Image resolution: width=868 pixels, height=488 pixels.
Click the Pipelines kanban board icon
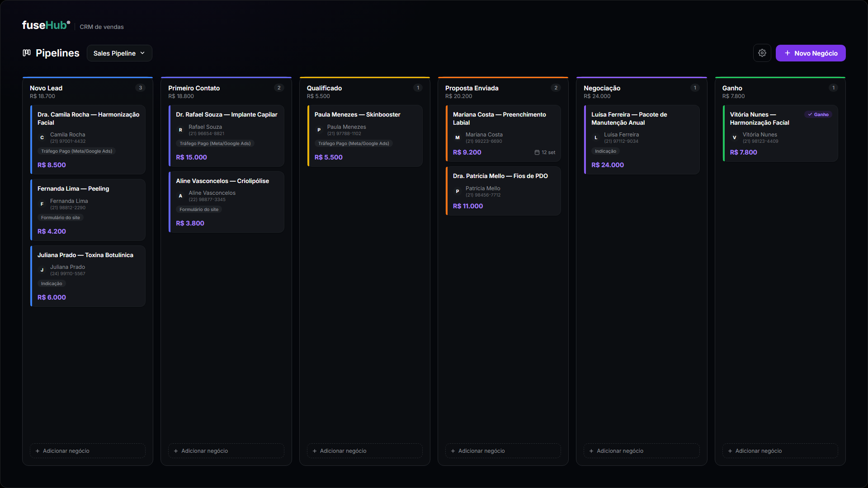(x=27, y=53)
